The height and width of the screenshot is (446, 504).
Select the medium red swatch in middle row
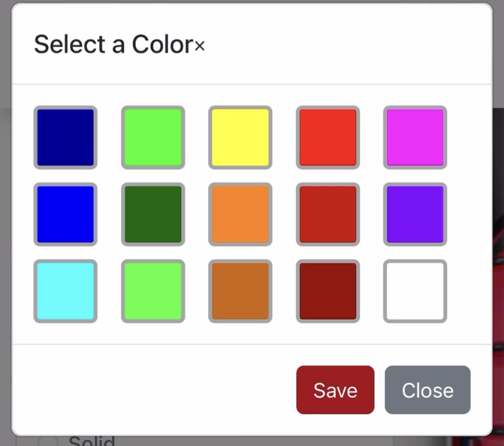click(x=328, y=214)
